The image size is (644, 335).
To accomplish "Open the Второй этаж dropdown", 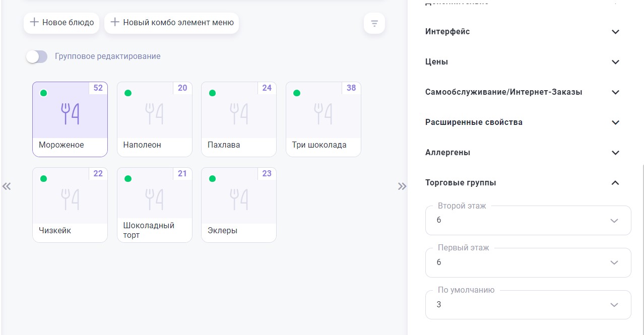I will [528, 221].
